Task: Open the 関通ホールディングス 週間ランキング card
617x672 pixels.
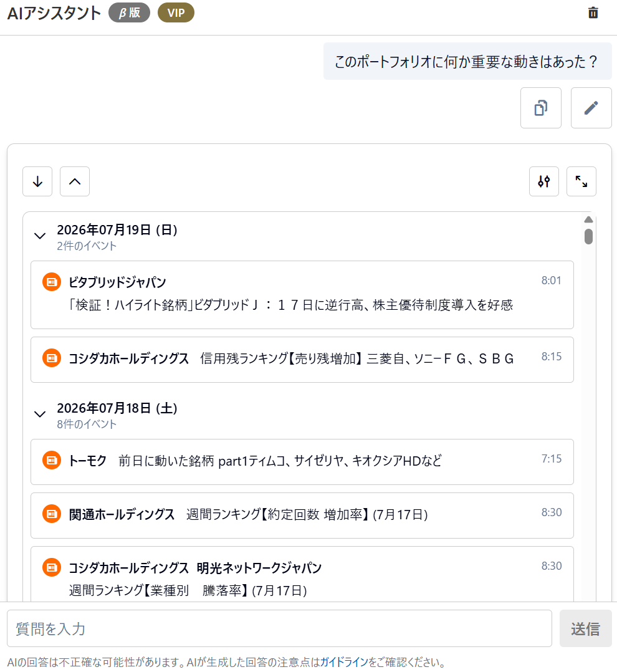Action: pos(302,516)
